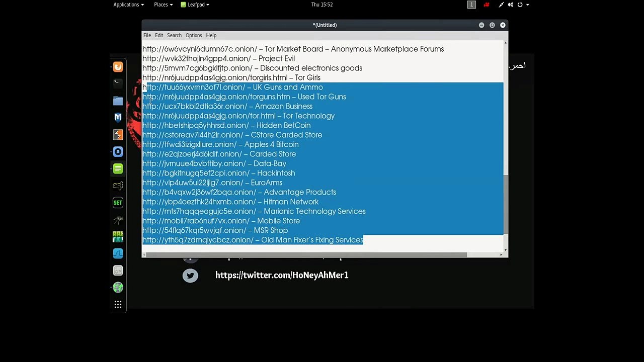
Task: Open the Options menu in Leafpad
Action: (194, 35)
